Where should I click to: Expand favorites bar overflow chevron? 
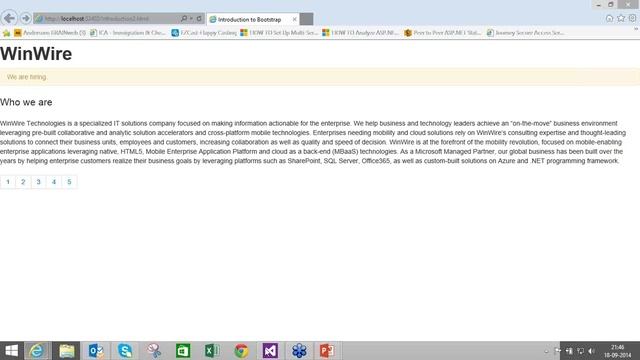[636, 29]
